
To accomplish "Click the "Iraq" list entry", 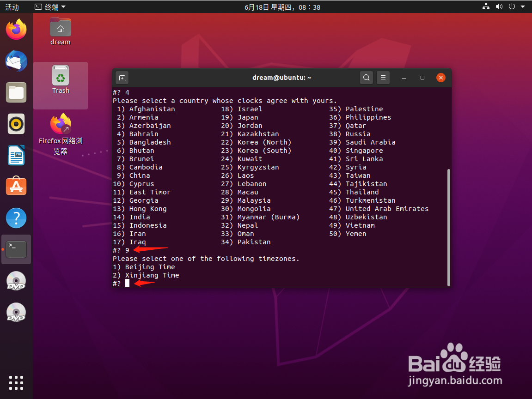I will tap(137, 242).
